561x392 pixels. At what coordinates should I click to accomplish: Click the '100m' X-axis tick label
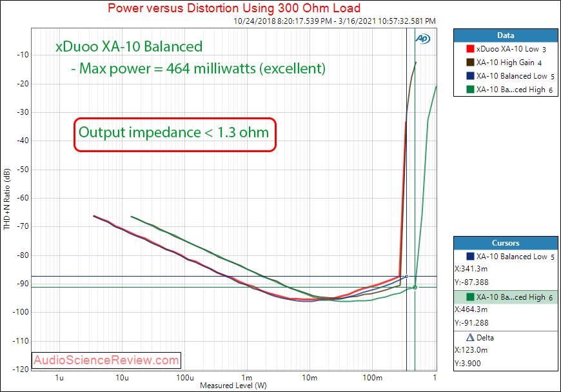pyautogui.click(x=373, y=378)
